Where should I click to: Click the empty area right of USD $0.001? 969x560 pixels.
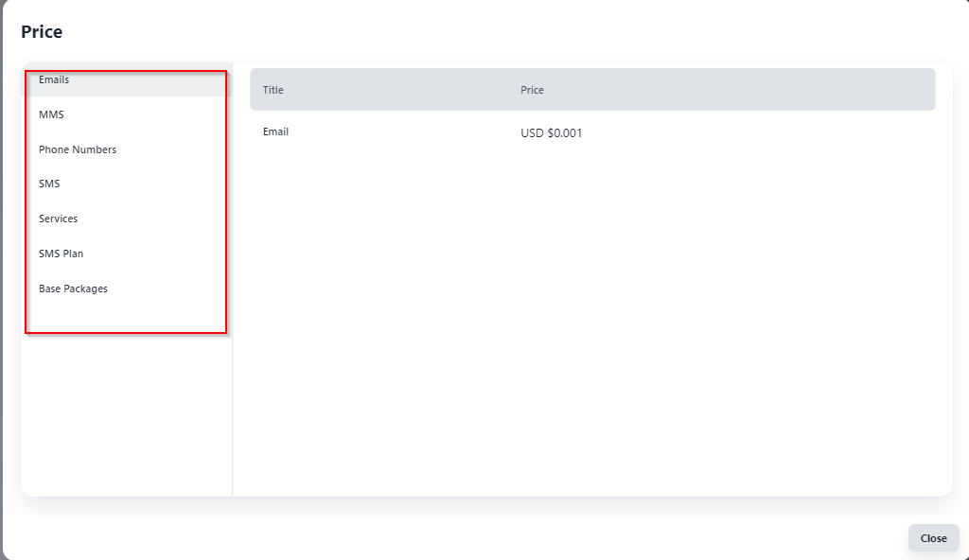coord(757,133)
